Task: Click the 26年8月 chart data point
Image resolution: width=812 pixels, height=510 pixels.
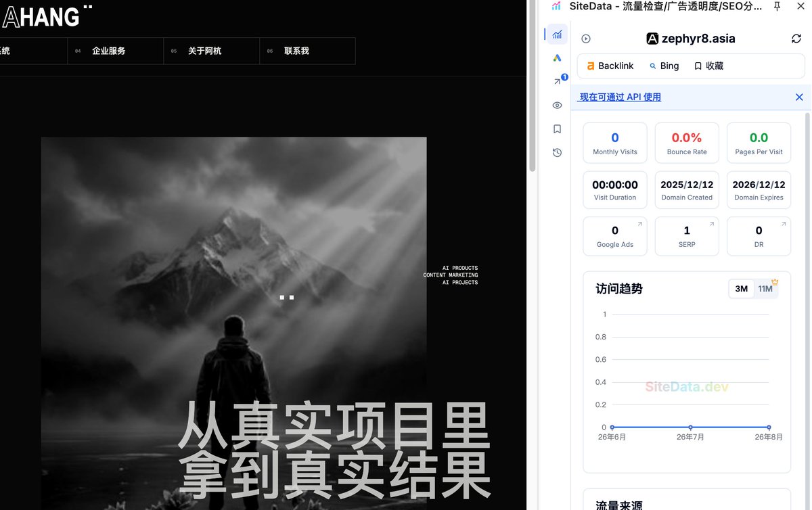Action: pyautogui.click(x=769, y=427)
